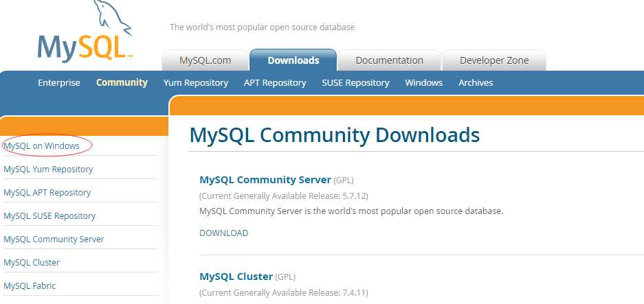Go to Windows in the top navigation bar
644x304 pixels.
click(423, 83)
